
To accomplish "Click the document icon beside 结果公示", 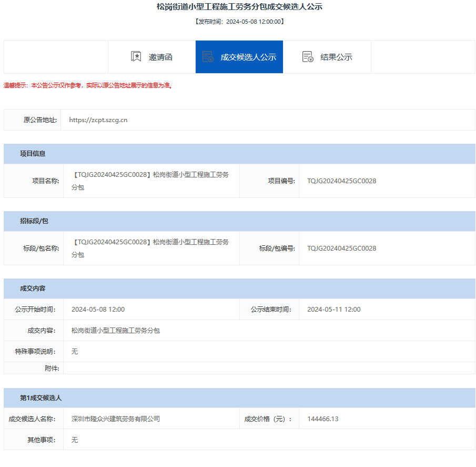I will [x=308, y=57].
